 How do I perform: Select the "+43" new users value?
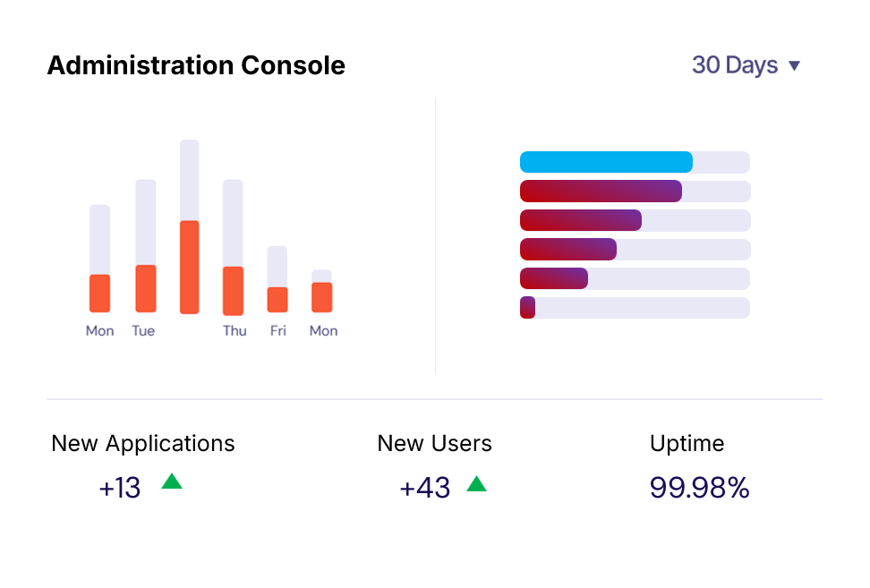425,488
